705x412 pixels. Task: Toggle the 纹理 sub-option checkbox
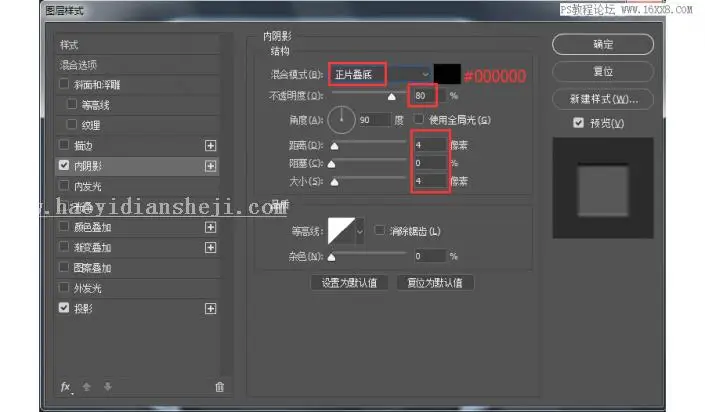pos(71,124)
